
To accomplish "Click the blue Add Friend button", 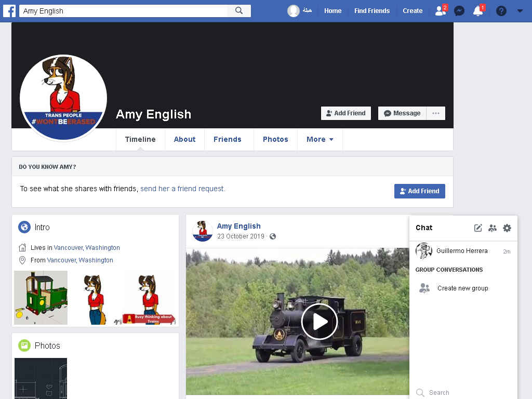I will (x=419, y=191).
